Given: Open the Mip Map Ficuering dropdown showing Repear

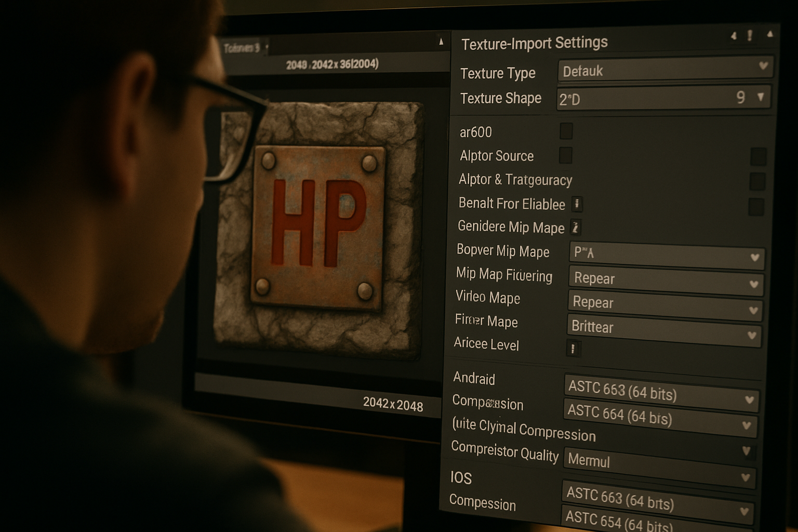Looking at the screenshot, I should pyautogui.click(x=666, y=281).
